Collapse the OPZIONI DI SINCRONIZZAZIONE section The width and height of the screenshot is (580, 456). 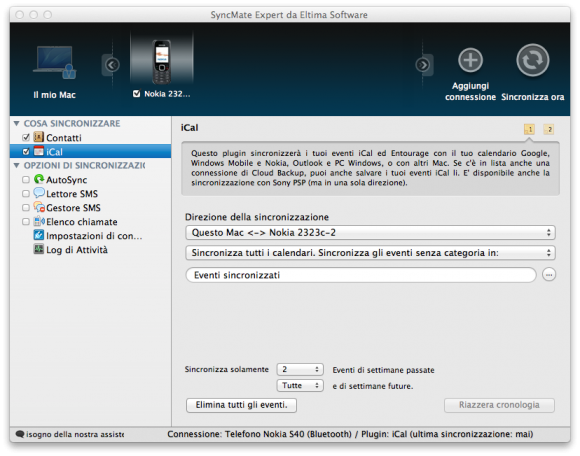[17, 165]
